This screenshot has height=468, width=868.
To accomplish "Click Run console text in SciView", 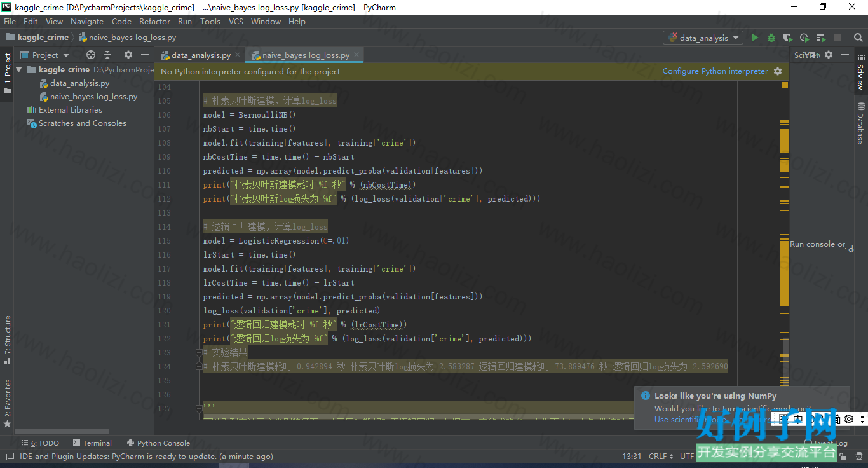I will click(x=818, y=244).
